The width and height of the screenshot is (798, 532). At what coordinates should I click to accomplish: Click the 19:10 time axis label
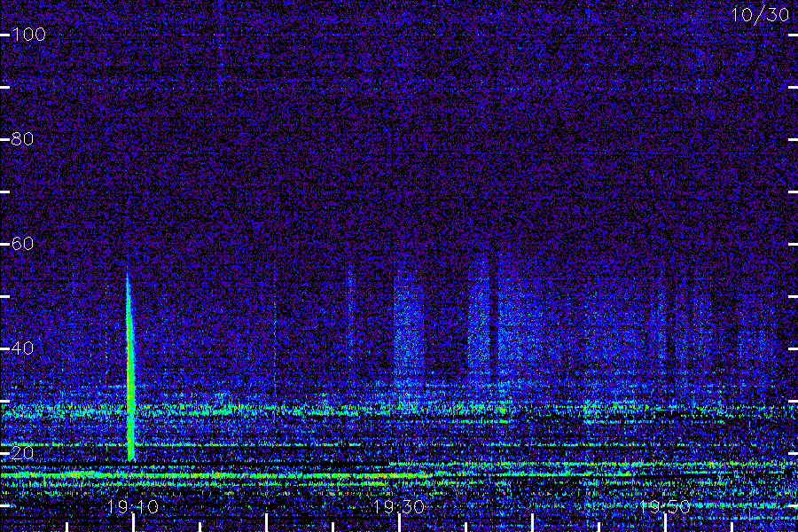click(133, 506)
